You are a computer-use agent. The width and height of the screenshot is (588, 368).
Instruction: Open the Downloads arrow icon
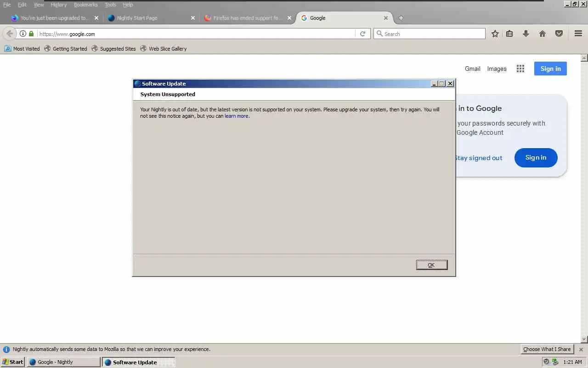click(526, 34)
